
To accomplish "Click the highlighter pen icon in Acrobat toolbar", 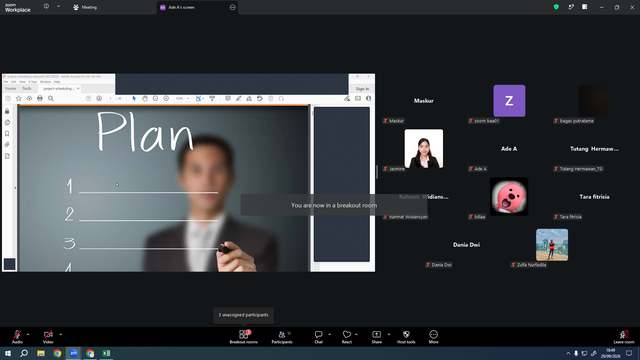I will coord(238,98).
